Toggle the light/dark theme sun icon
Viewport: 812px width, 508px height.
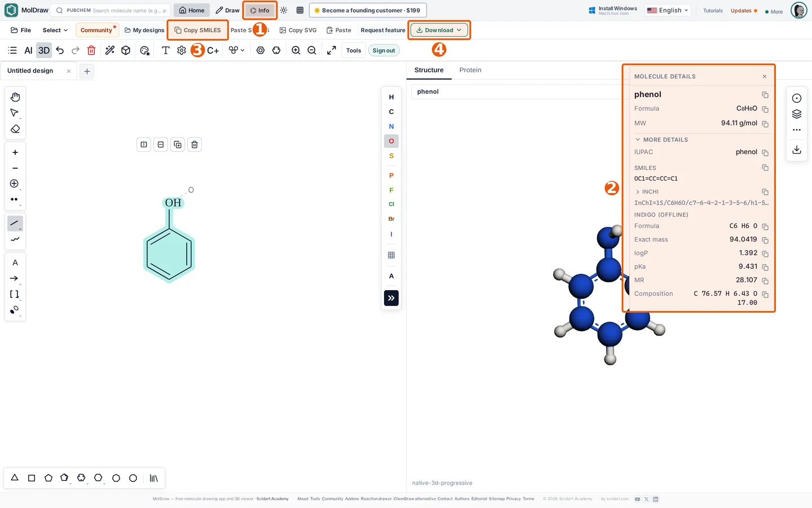tap(284, 10)
